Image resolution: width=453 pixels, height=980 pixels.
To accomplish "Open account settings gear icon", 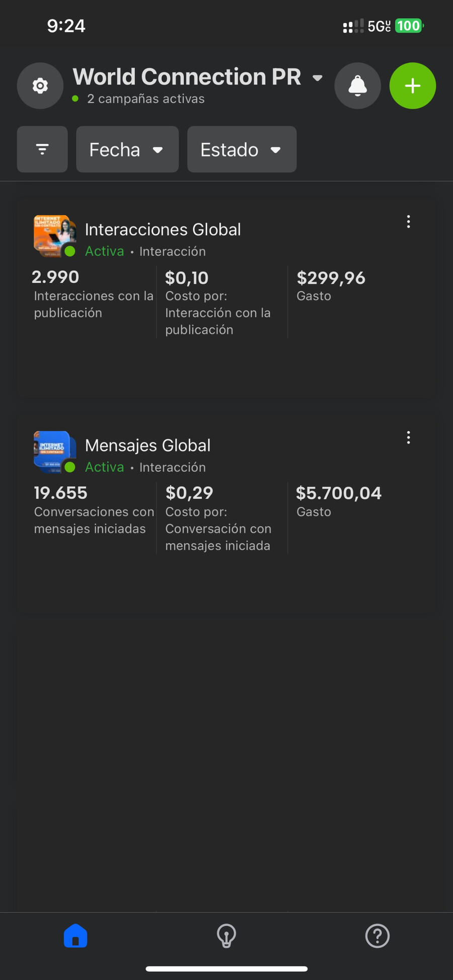I will click(40, 86).
